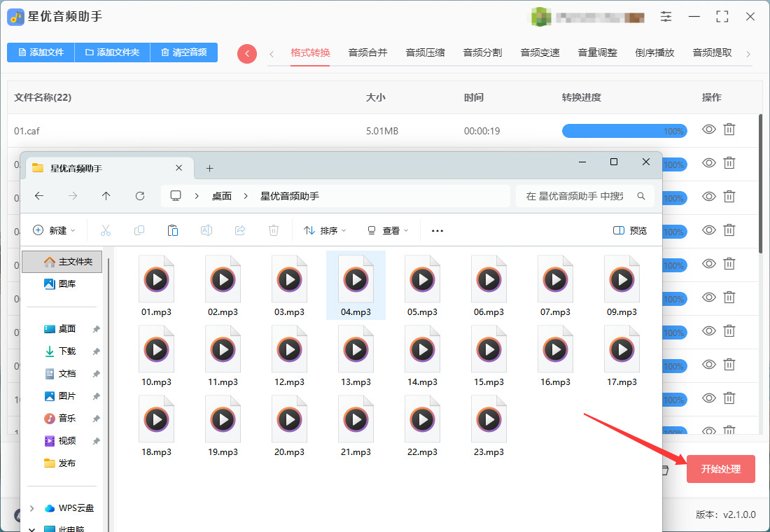The width and height of the screenshot is (770, 532).
Task: Refresh the Explorer folder view
Action: (x=140, y=196)
